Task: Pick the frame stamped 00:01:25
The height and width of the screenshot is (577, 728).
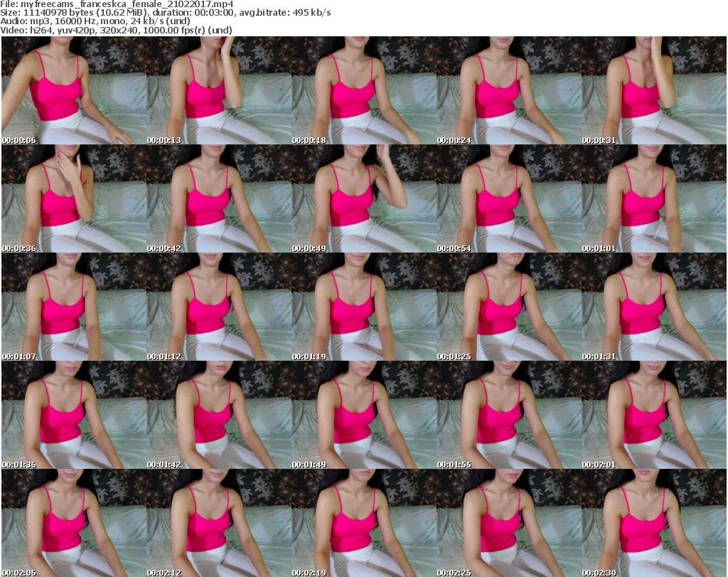Action: tap(509, 307)
